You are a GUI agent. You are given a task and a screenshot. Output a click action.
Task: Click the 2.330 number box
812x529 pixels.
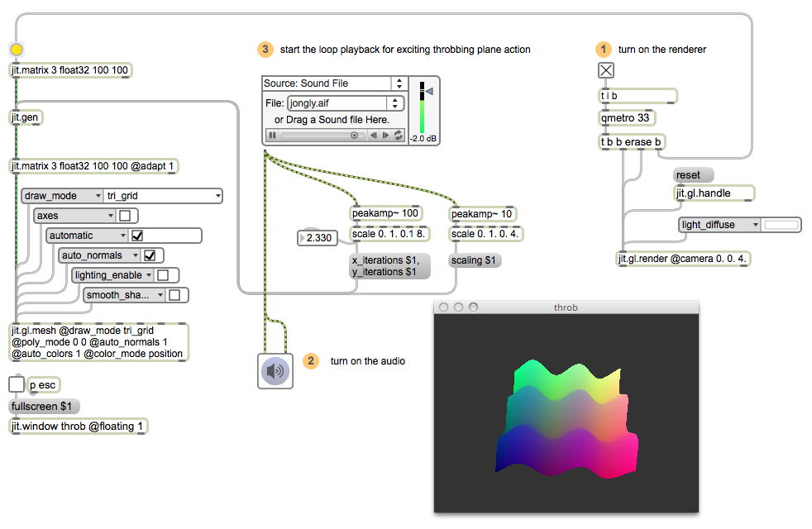coord(318,238)
